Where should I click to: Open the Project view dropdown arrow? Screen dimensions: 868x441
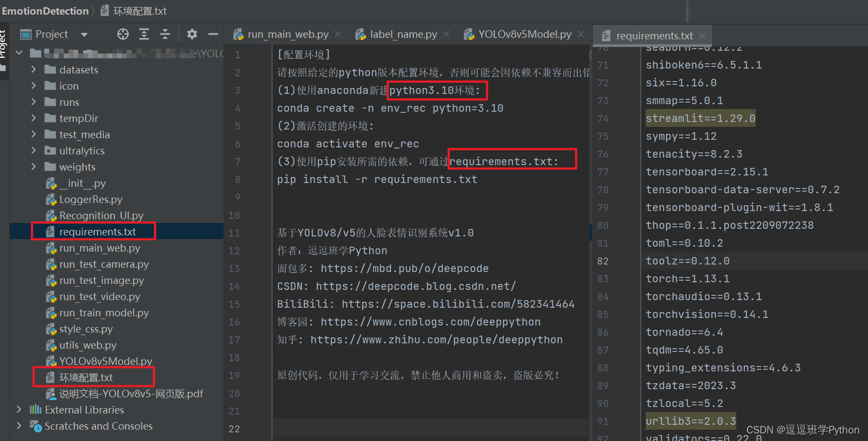tap(84, 35)
